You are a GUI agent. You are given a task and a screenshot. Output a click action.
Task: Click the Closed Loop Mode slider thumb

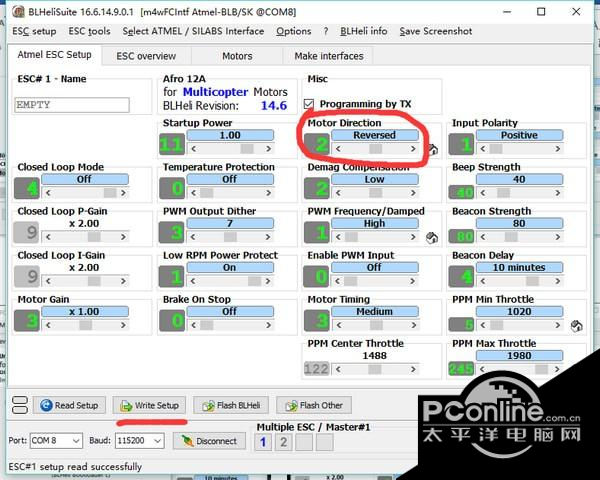[110, 193]
